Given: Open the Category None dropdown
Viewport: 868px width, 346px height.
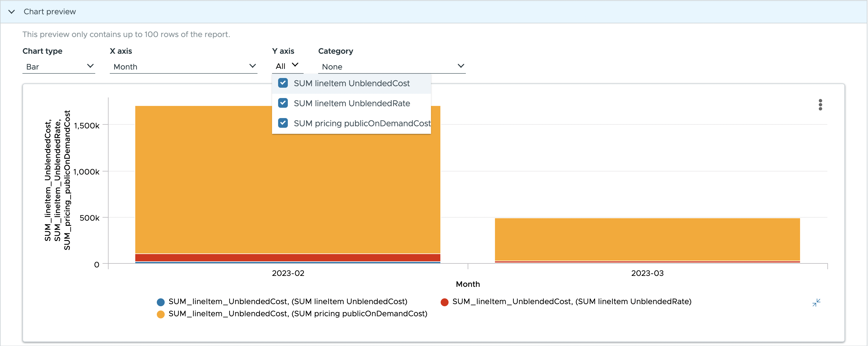Looking at the screenshot, I should (391, 66).
